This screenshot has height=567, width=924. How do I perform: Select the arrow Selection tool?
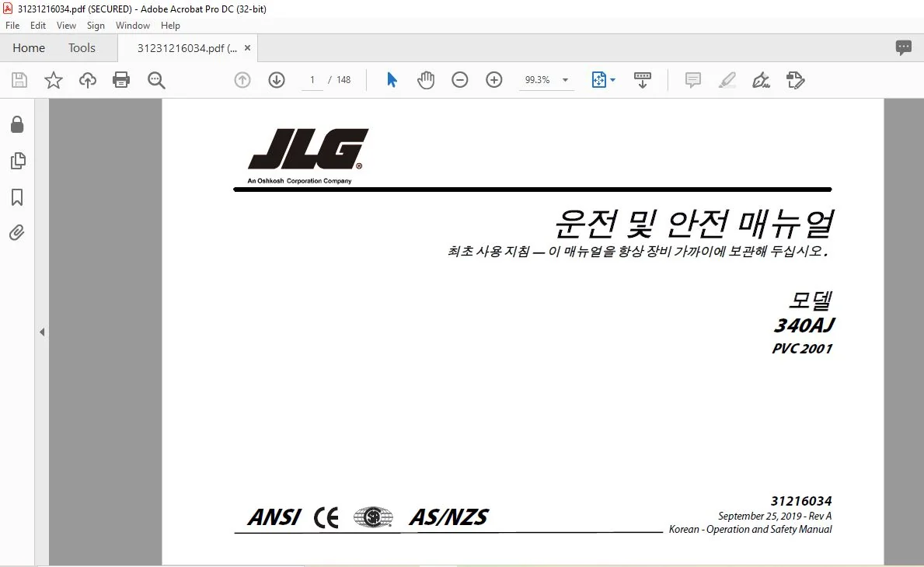(x=392, y=80)
